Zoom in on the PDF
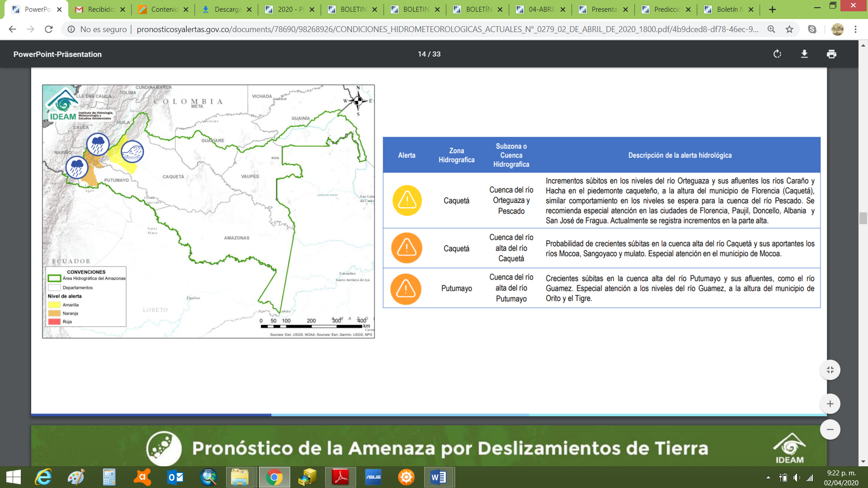This screenshot has height=488, width=868. click(830, 404)
